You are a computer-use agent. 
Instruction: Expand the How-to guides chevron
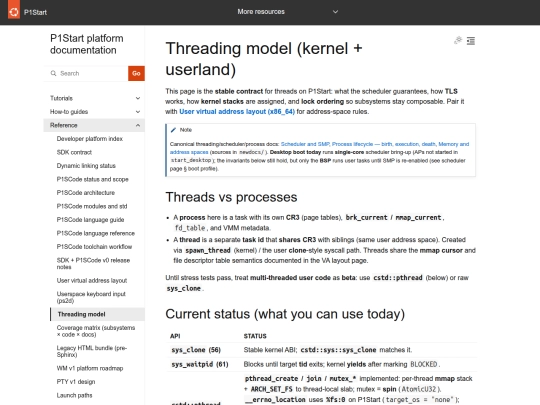(138, 112)
